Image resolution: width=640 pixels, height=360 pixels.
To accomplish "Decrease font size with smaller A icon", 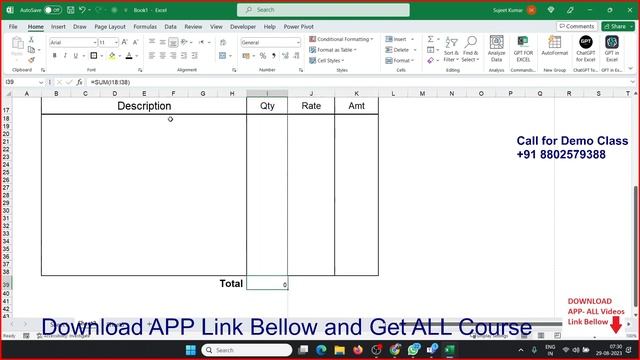I will point(135,42).
